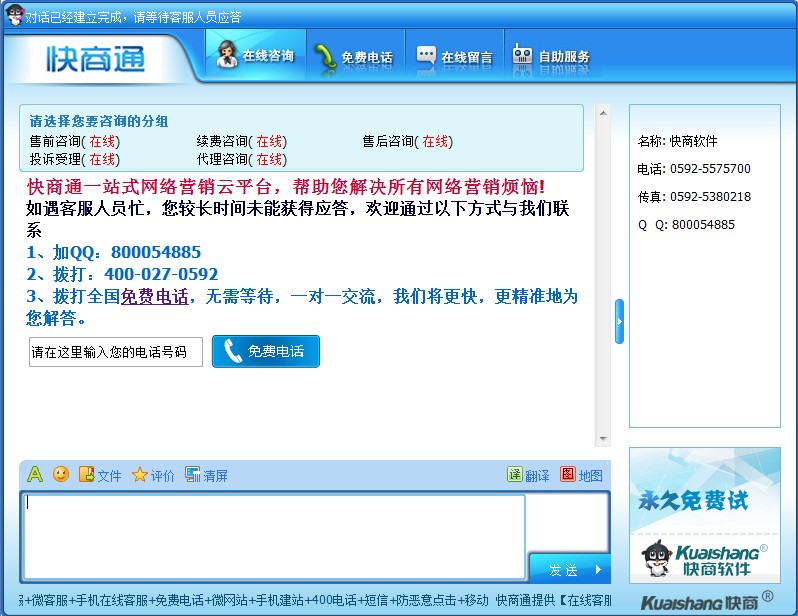Open the 自助服务 tab

pyautogui.click(x=552, y=57)
